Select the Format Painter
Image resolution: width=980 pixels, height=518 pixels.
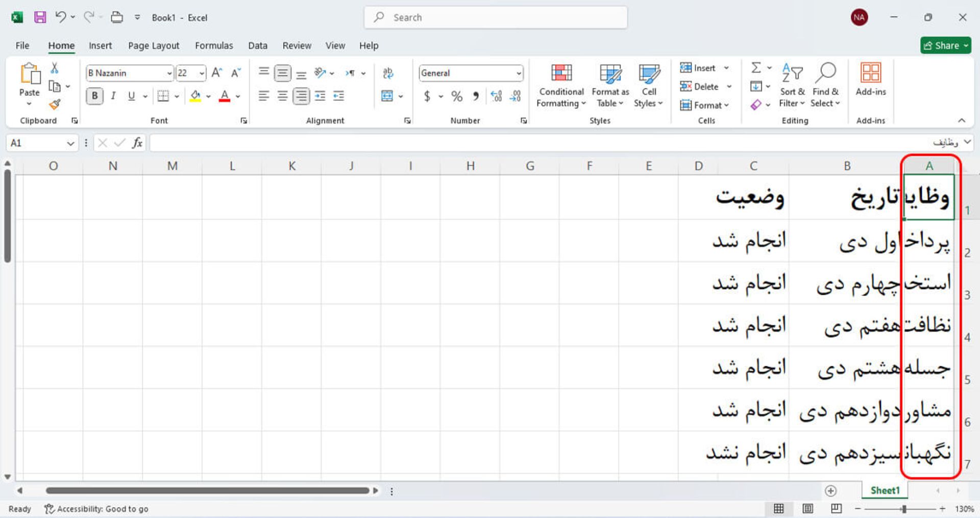[x=55, y=104]
